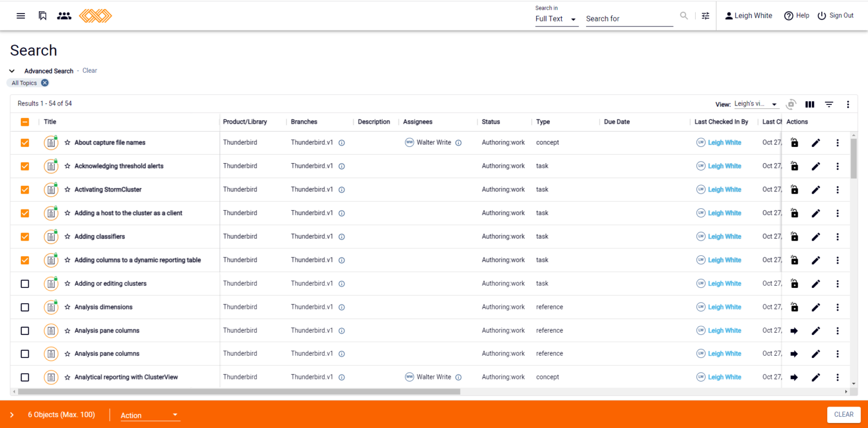Open the hamburger main menu
The height and width of the screenshot is (428, 868).
pyautogui.click(x=21, y=16)
